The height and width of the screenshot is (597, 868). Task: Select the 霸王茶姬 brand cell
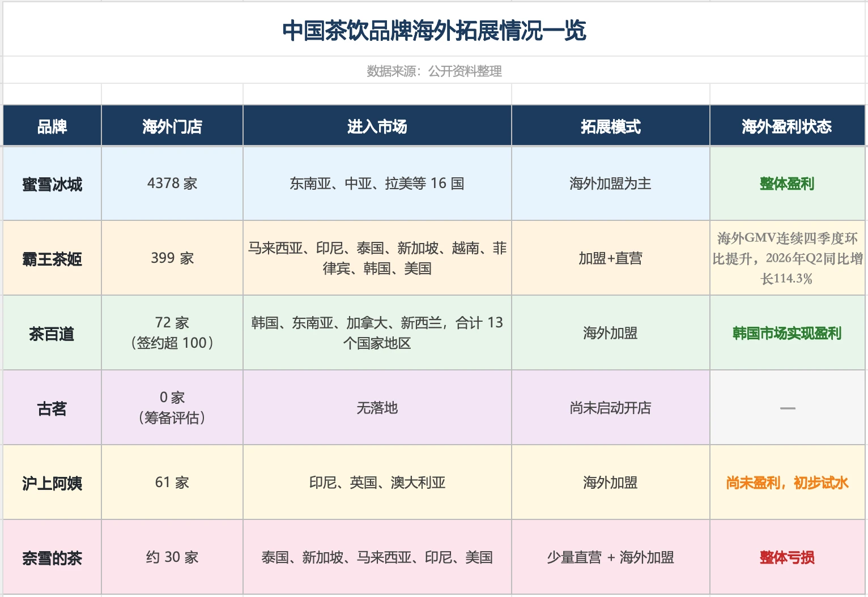coord(52,258)
